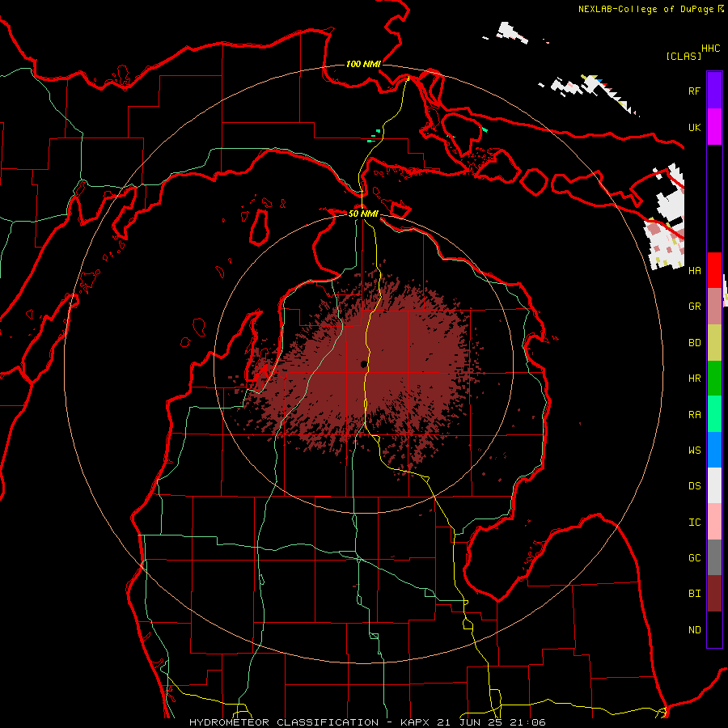Click the HA red legend swatch

pyautogui.click(x=714, y=270)
